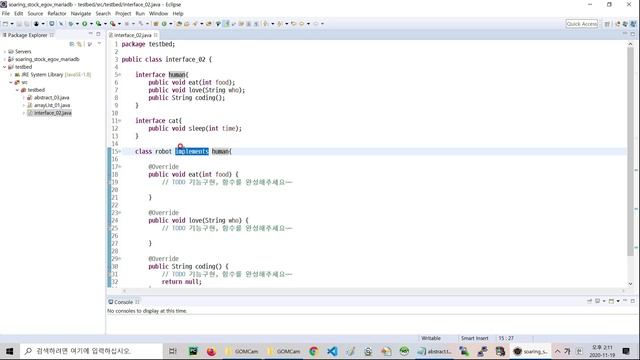Open the Project menu
640x360 pixels.
pyautogui.click(x=123, y=13)
